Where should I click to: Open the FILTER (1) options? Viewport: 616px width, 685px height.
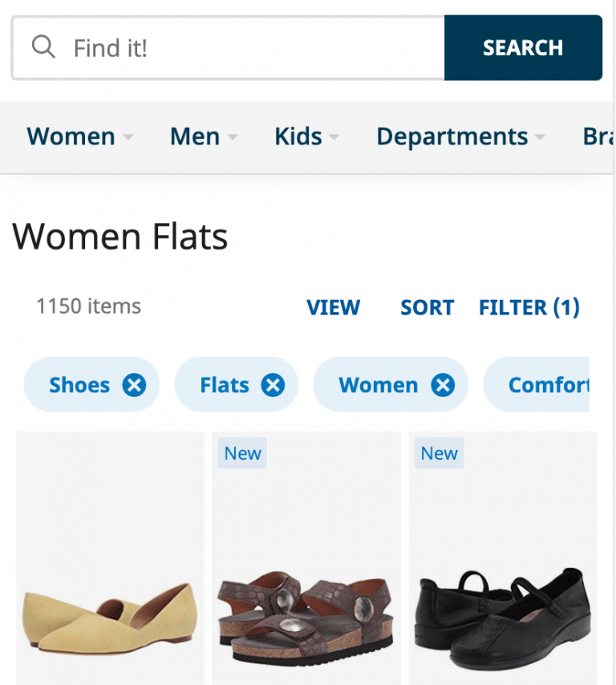(529, 307)
